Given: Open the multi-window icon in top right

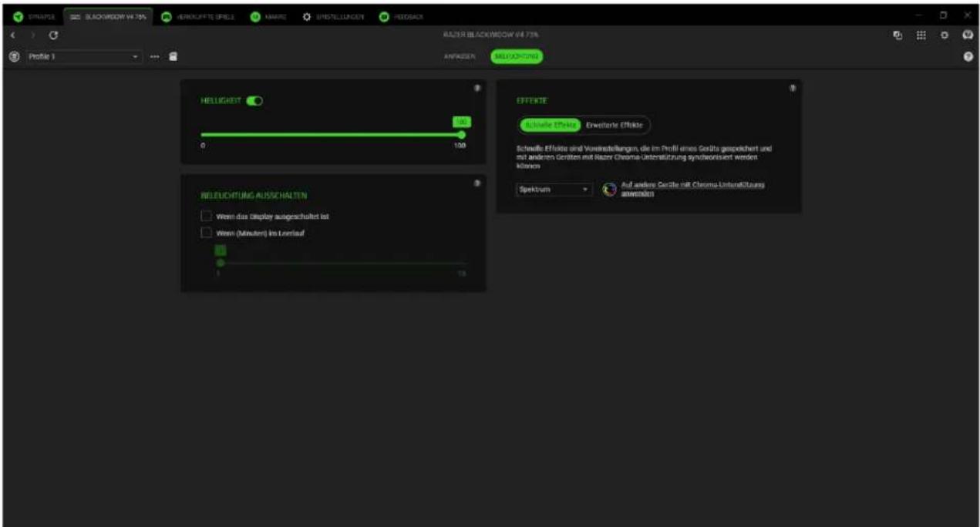Looking at the screenshot, I should (x=897, y=36).
